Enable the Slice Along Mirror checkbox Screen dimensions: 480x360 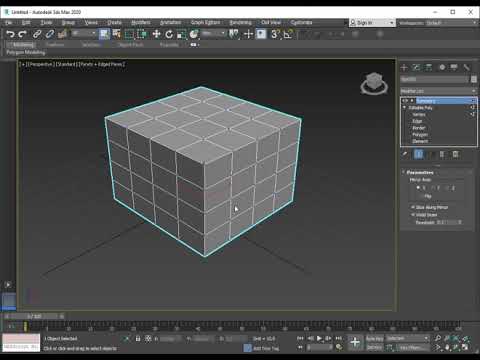pyautogui.click(x=413, y=207)
